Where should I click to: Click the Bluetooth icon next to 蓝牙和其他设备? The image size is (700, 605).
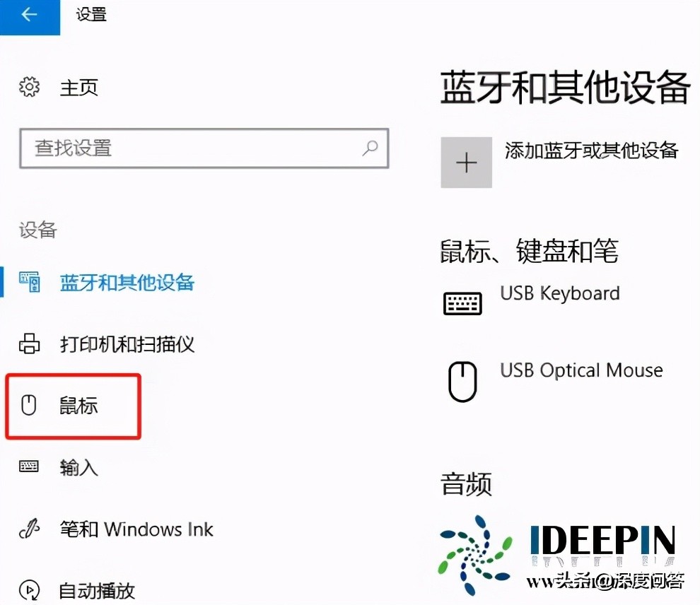[30, 281]
